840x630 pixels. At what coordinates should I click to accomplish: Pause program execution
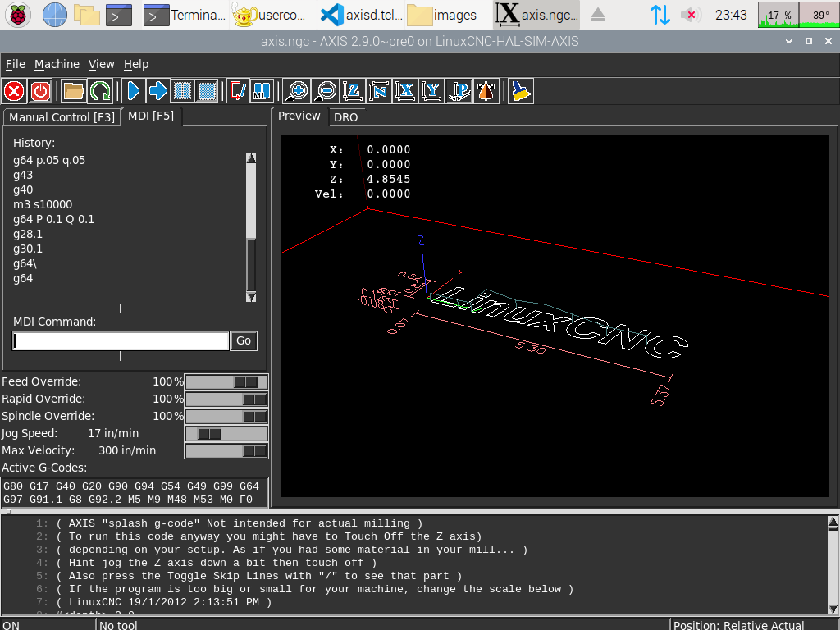click(183, 91)
